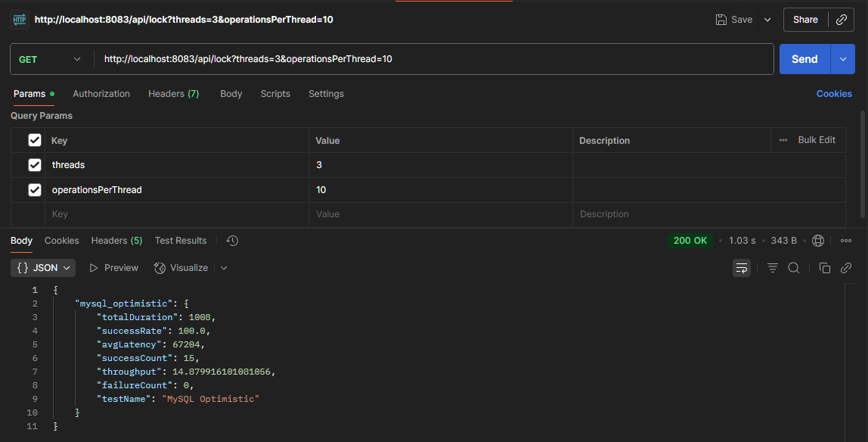Open the request Headers (7) tab
The height and width of the screenshot is (442, 868).
tap(173, 94)
